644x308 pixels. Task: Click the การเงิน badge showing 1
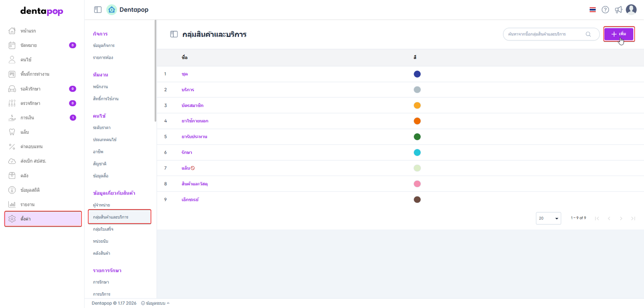[73, 118]
